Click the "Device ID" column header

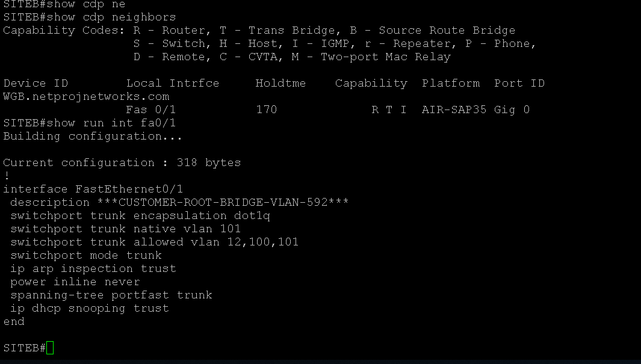coord(36,83)
